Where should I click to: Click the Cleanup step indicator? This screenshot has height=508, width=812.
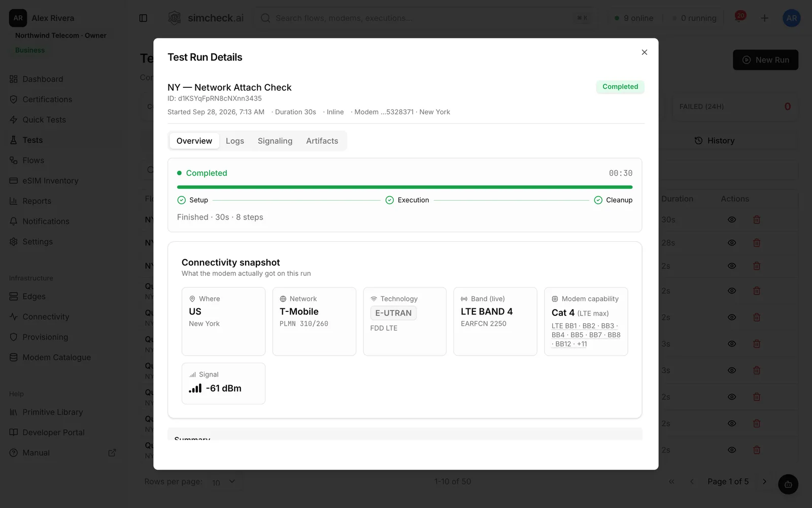click(x=614, y=200)
